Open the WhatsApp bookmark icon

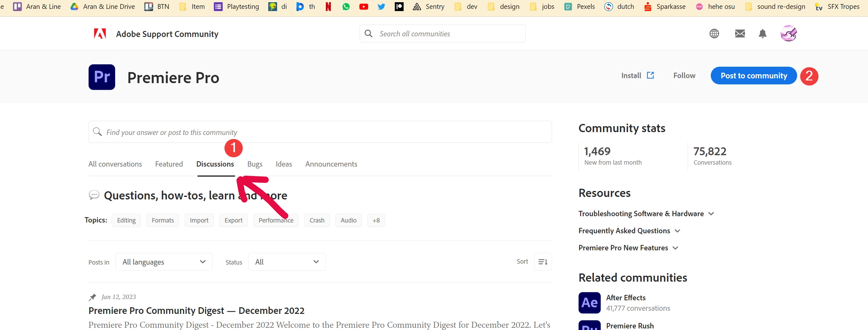click(x=346, y=6)
